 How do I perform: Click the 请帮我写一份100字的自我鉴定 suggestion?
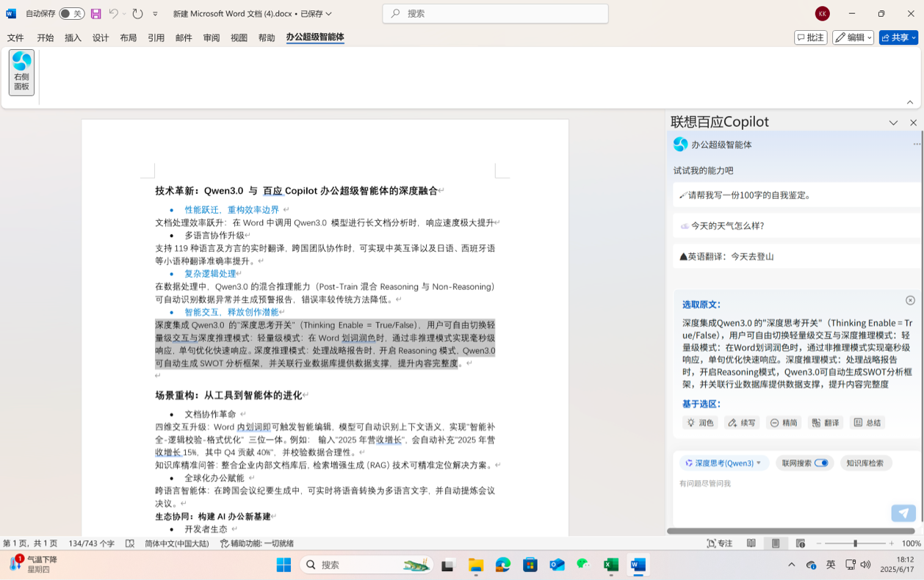[x=795, y=195]
